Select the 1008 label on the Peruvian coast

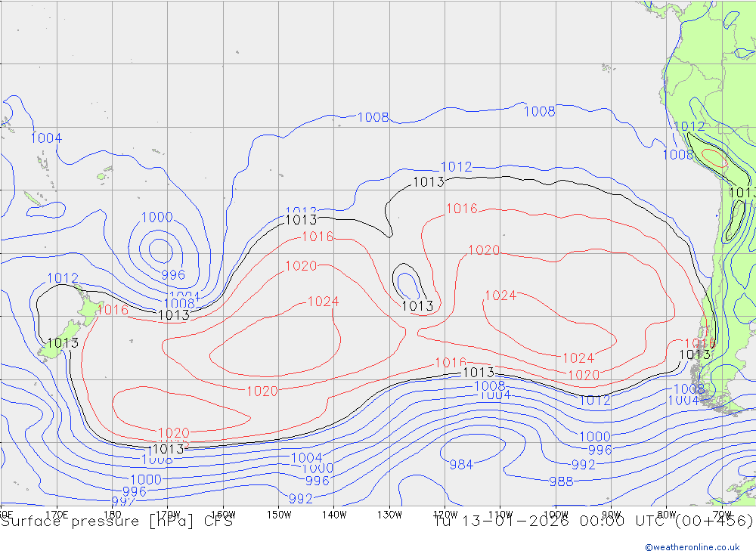(678, 154)
